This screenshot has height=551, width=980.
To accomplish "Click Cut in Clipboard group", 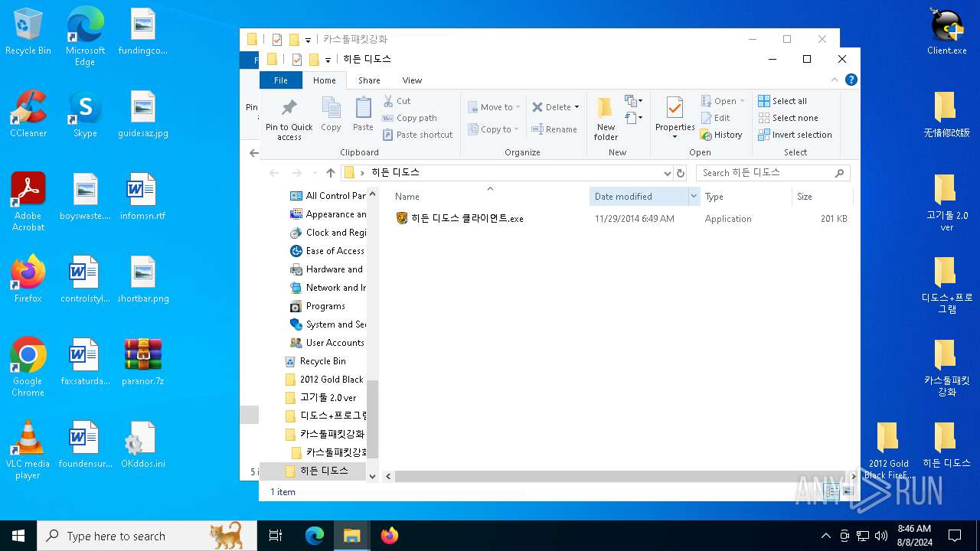I will tap(397, 101).
